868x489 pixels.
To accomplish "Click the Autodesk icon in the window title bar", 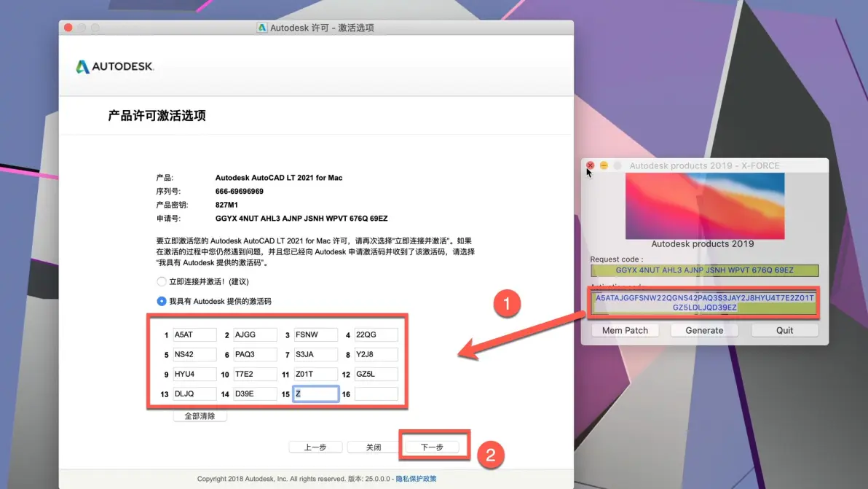I will click(262, 28).
